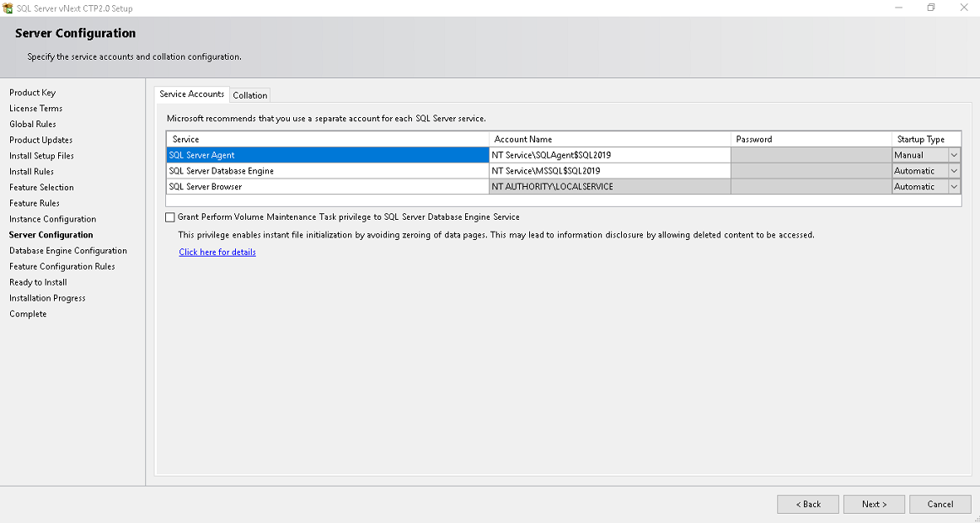980x523 pixels.
Task: Click the SQL Server Setup title bar icon
Action: pyautogui.click(x=8, y=8)
